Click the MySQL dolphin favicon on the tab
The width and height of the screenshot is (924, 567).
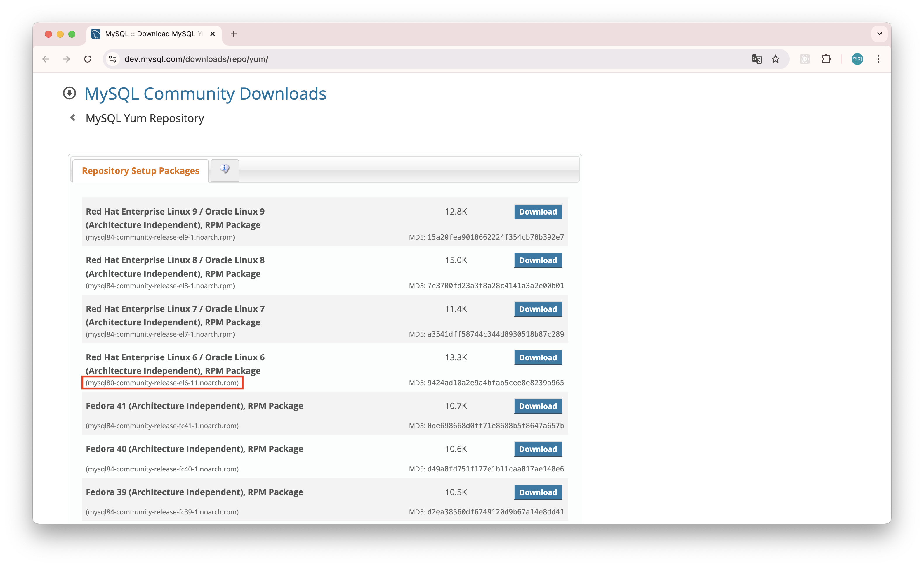pyautogui.click(x=96, y=34)
